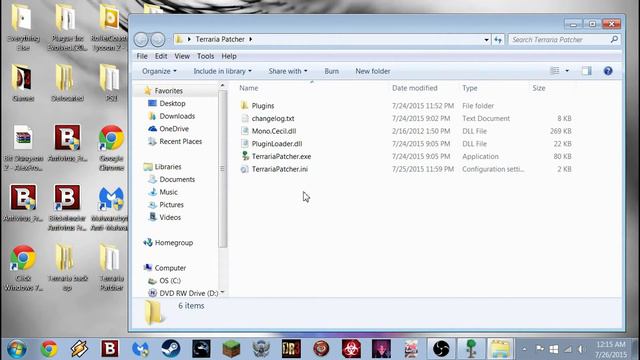
Task: Click the File Explorer taskbar icon
Action: point(500,349)
